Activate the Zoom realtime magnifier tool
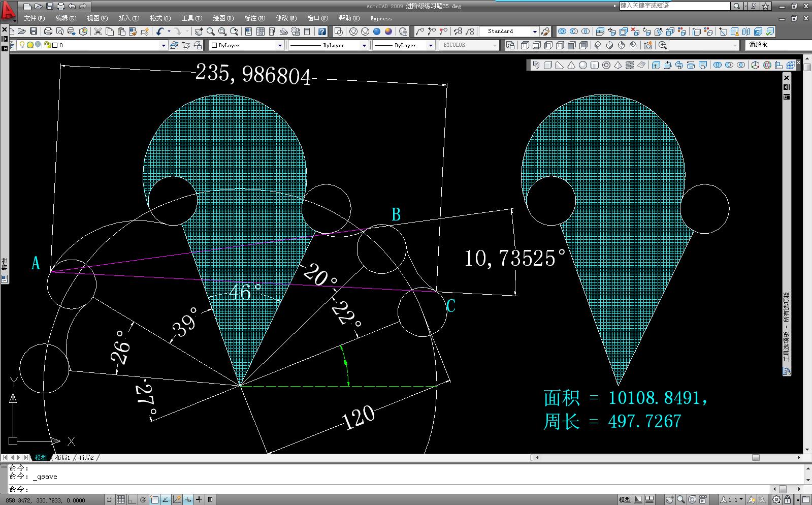This screenshot has width=812, height=505. coord(210,31)
